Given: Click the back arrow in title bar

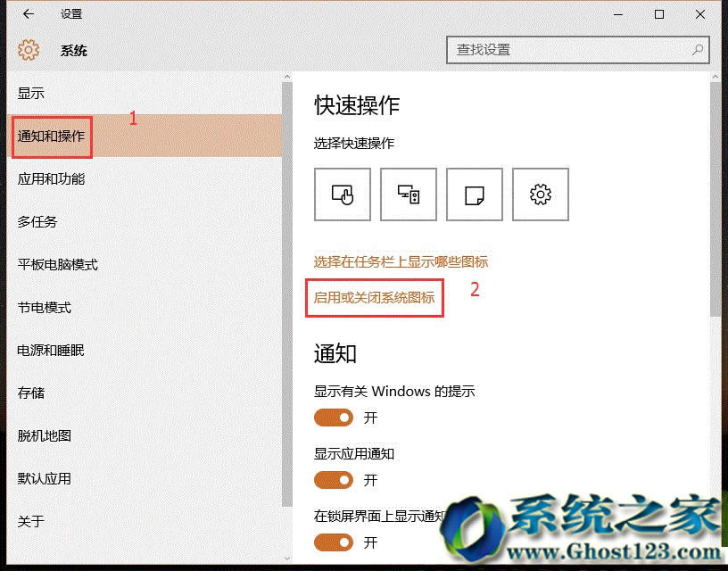Looking at the screenshot, I should [29, 14].
